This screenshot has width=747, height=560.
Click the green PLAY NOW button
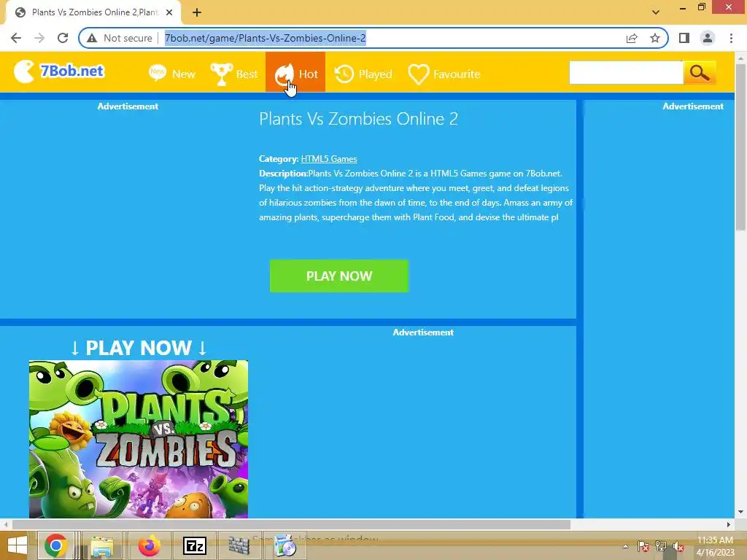coord(339,276)
